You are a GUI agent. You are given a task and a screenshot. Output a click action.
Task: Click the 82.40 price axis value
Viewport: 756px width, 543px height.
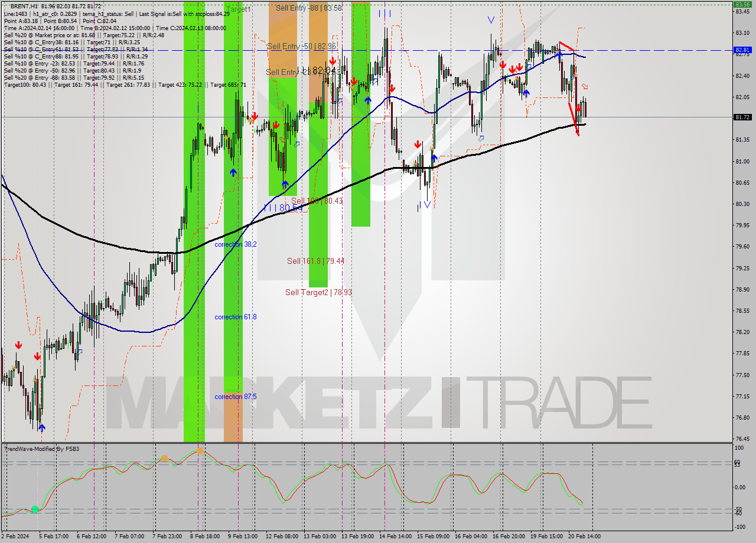pyautogui.click(x=742, y=76)
